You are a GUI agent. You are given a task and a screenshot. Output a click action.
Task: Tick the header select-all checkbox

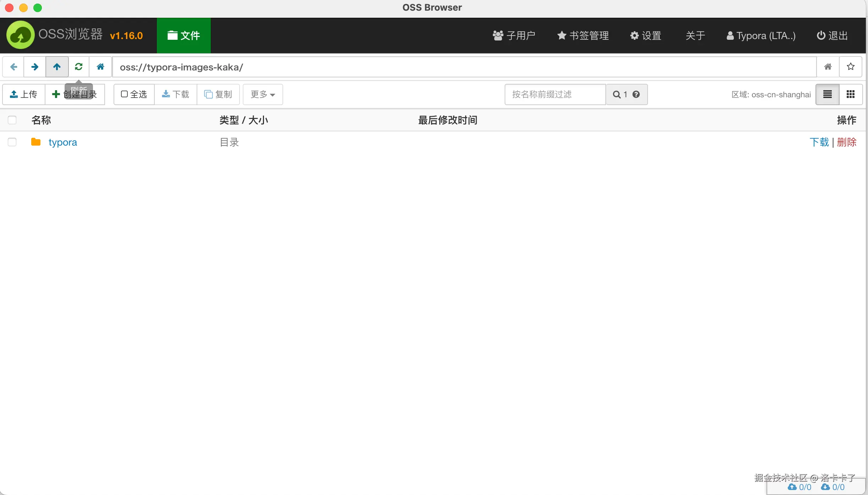(x=12, y=120)
